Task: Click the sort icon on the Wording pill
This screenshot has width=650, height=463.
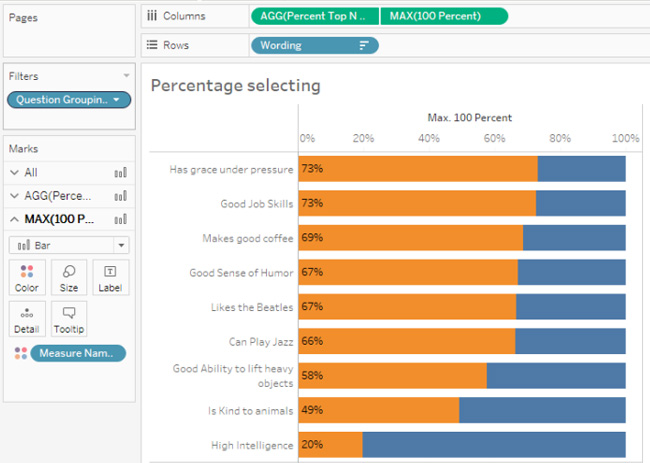Action: (364, 45)
